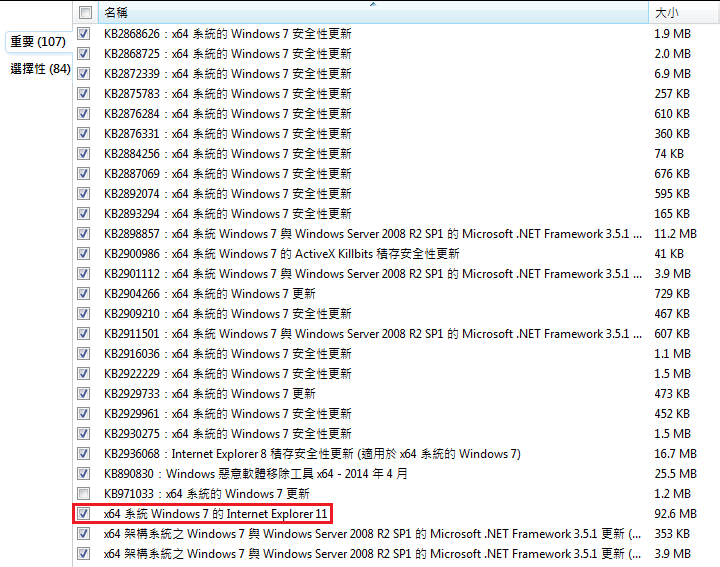Uncheck the KB2929733 update checkbox
The height and width of the screenshot is (567, 720).
84,393
